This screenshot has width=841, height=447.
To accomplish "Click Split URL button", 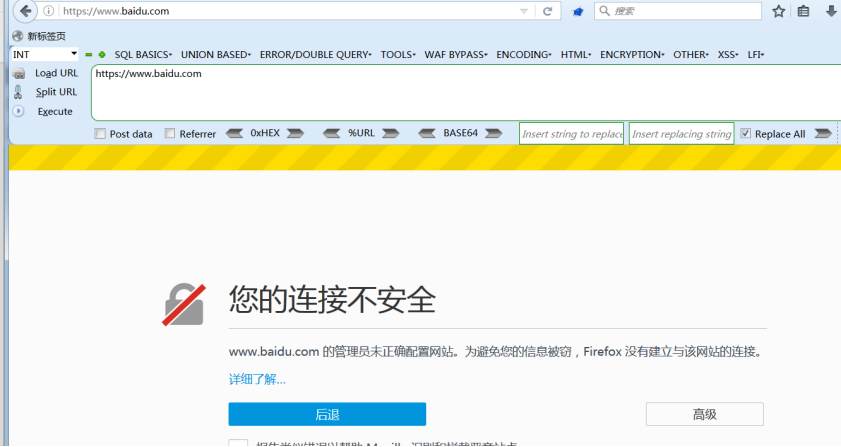I will [56, 92].
